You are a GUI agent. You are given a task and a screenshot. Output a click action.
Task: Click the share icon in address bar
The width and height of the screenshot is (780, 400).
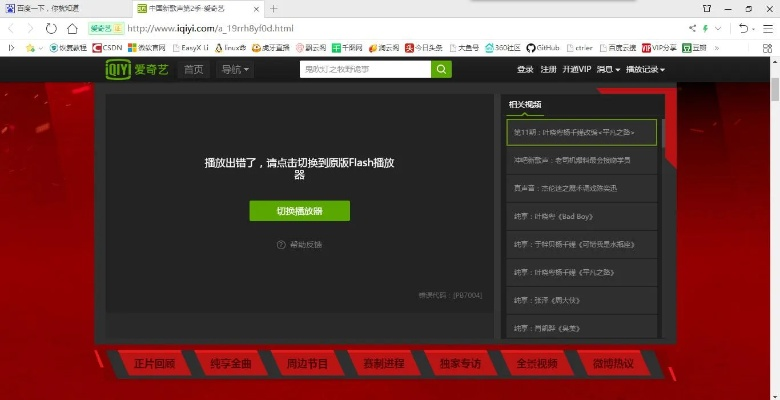coord(692,28)
